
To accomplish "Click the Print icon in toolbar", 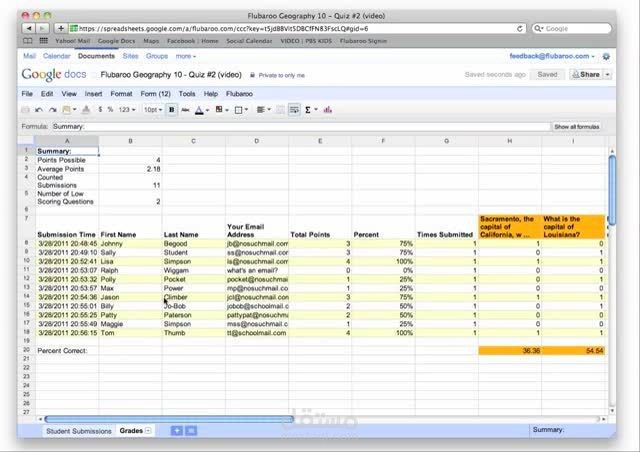I will tap(25, 110).
